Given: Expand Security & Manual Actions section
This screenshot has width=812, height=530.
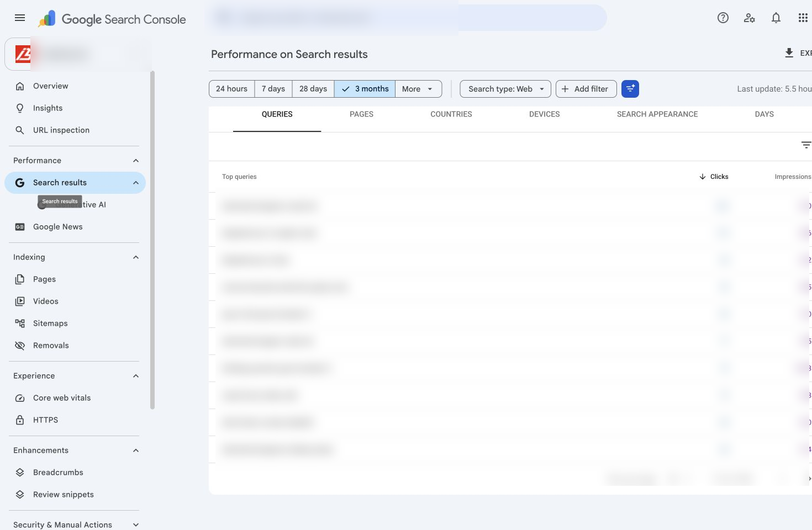Looking at the screenshot, I should tap(136, 525).
